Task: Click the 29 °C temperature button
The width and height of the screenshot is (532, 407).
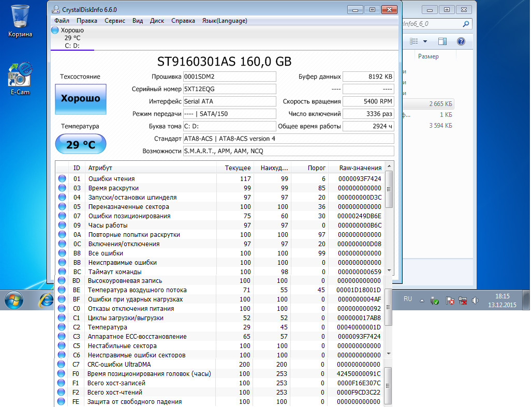Action: [80, 144]
